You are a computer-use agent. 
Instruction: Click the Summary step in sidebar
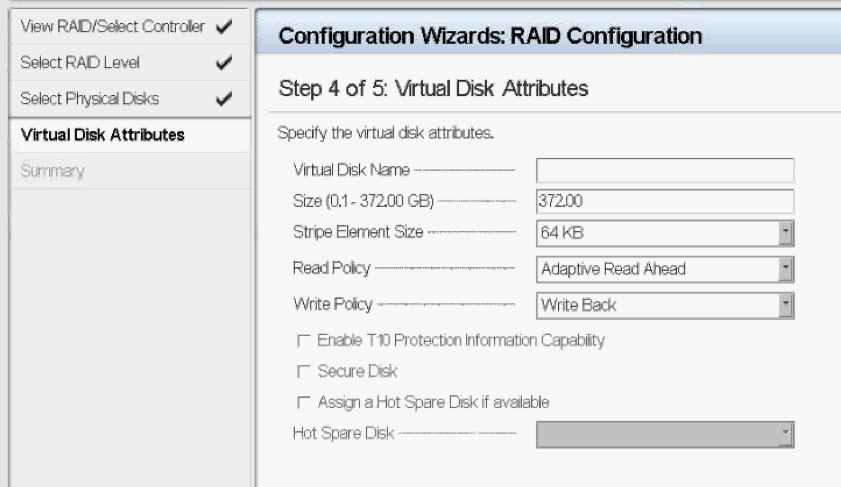52,171
